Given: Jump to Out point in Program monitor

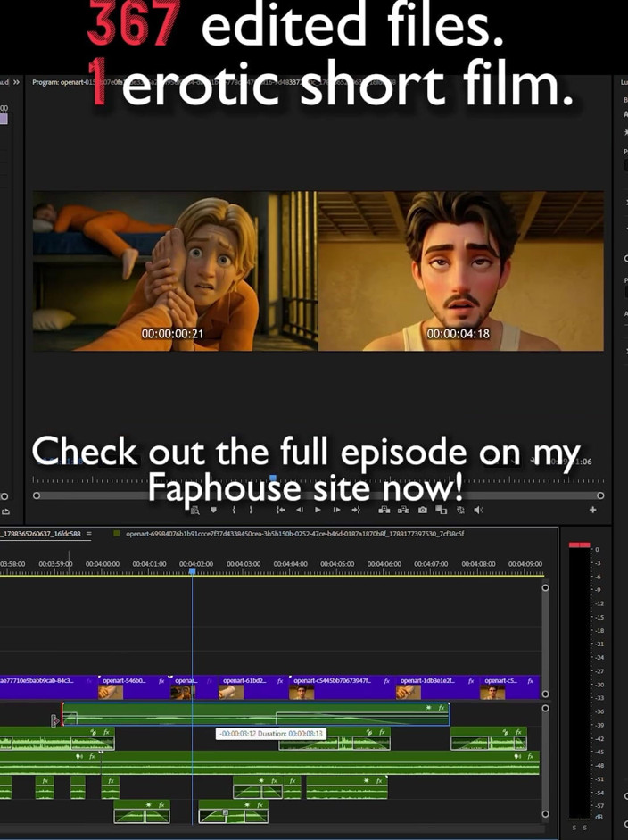Looking at the screenshot, I should [x=356, y=510].
